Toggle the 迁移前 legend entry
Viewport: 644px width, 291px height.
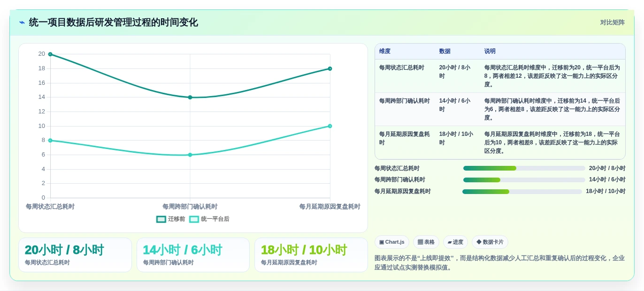click(171, 219)
